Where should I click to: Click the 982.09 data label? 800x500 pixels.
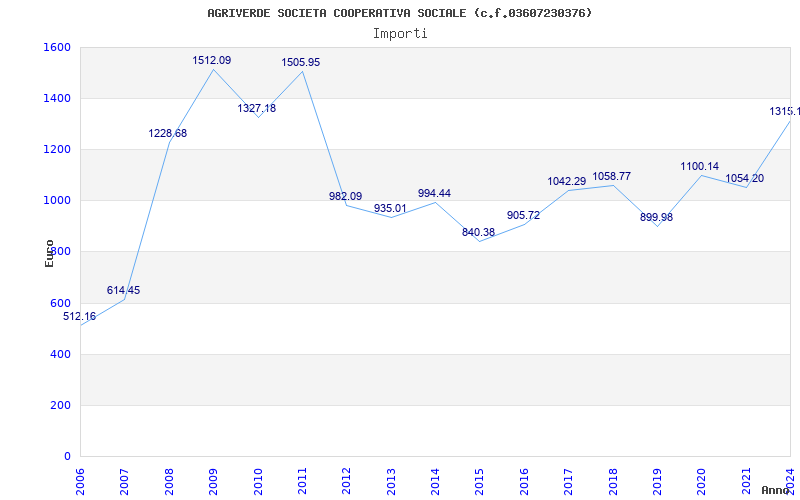point(345,196)
